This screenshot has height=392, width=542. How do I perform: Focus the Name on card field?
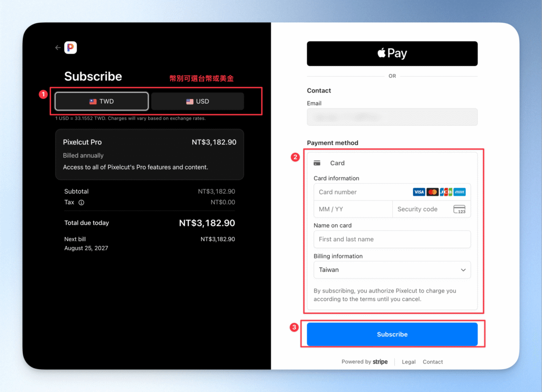392,239
